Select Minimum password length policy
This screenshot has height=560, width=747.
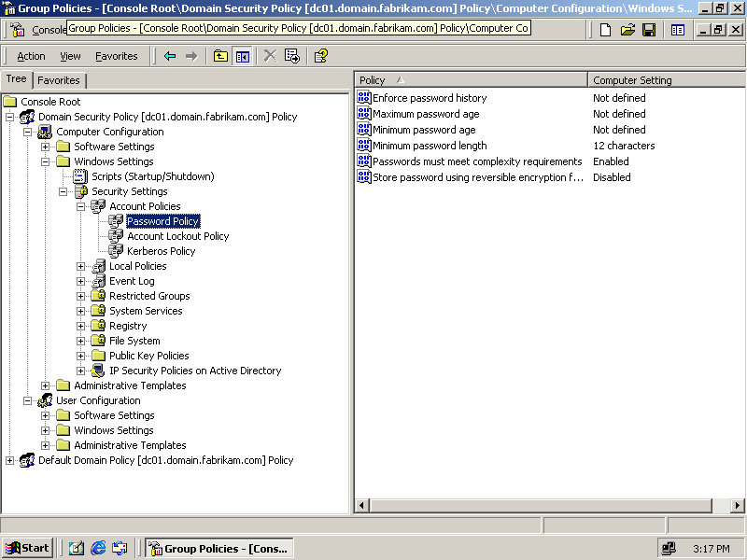coord(430,146)
